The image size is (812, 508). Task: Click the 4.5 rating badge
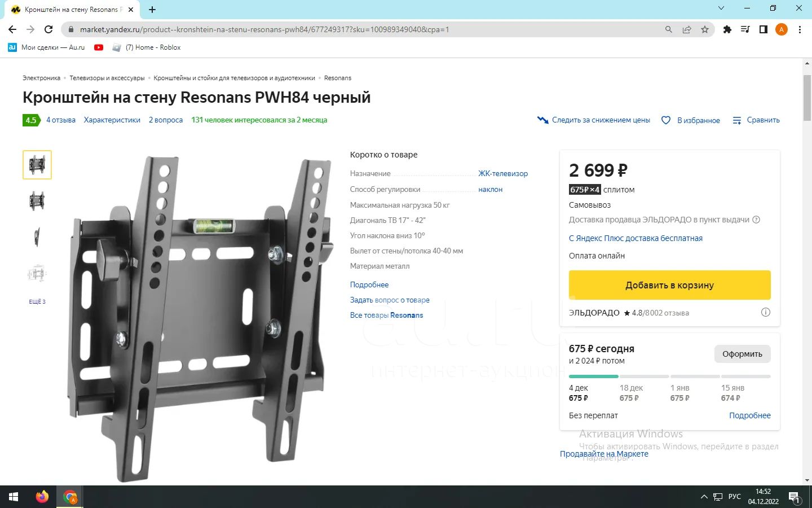click(x=31, y=120)
